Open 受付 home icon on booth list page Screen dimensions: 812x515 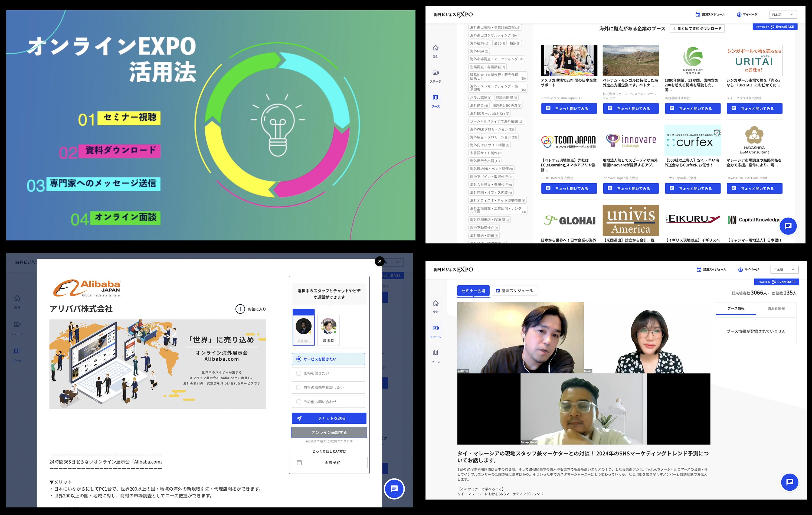436,48
